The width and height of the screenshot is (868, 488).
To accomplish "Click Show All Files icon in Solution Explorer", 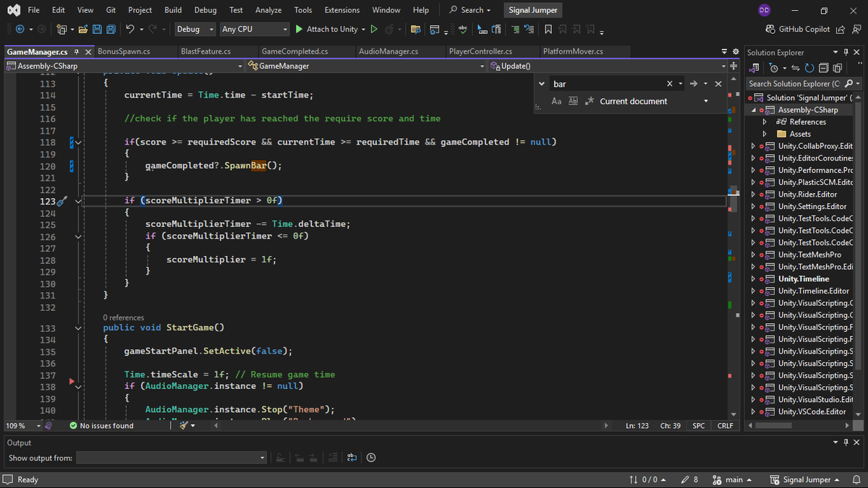I will pyautogui.click(x=837, y=68).
